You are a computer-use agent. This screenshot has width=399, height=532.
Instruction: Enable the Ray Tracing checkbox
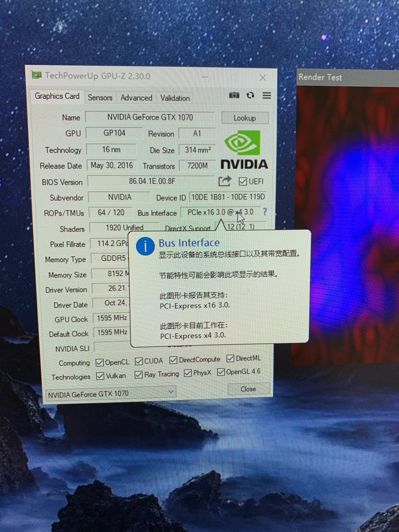(138, 374)
